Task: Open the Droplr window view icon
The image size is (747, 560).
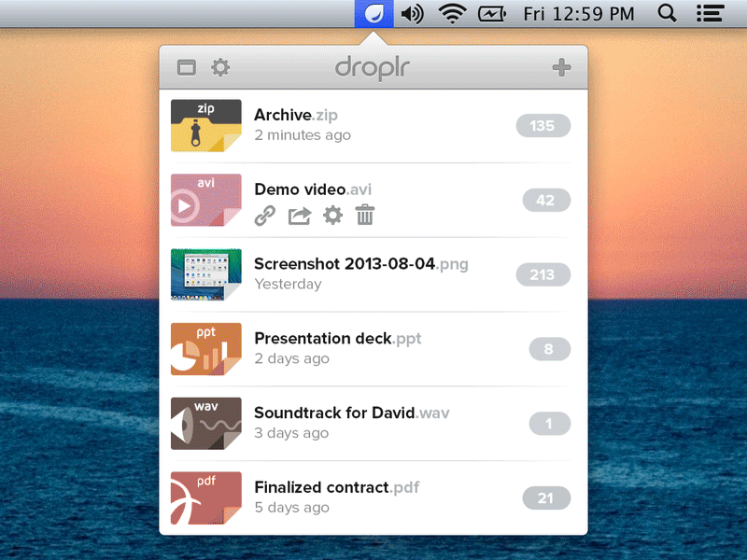Action: tap(186, 67)
